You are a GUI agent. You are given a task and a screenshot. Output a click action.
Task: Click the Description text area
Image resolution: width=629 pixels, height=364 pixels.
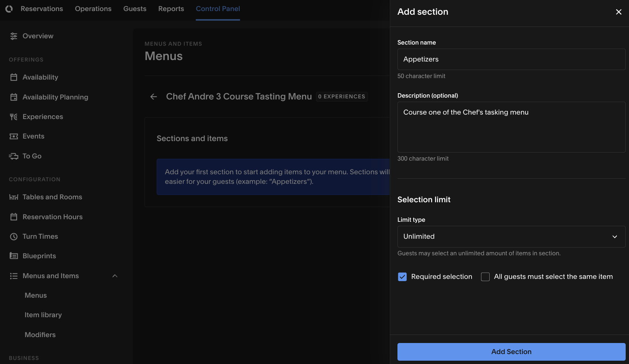point(511,127)
